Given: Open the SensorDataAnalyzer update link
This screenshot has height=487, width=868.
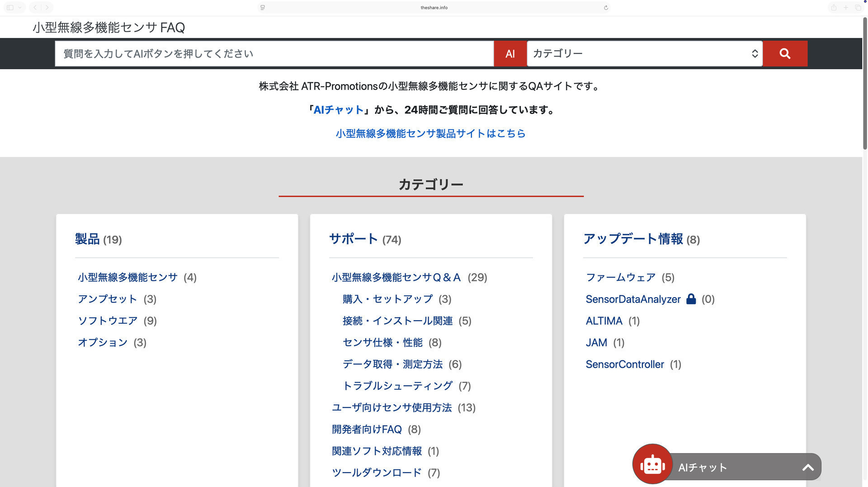Looking at the screenshot, I should tap(633, 299).
